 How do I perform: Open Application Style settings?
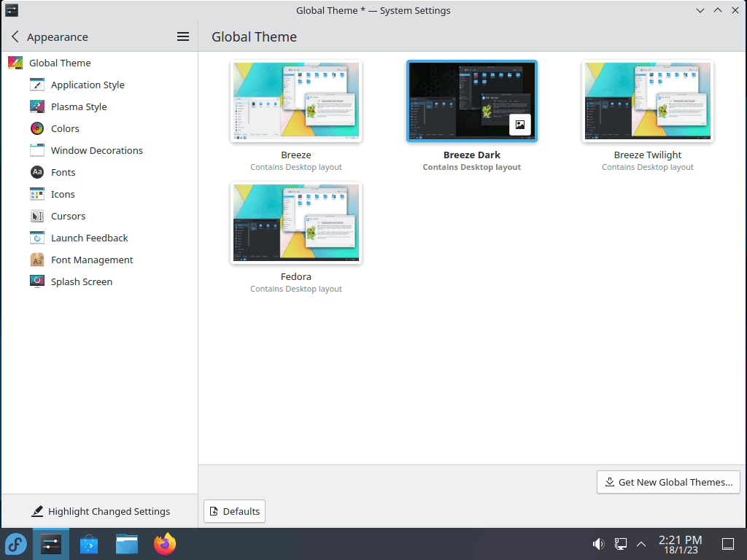(88, 85)
